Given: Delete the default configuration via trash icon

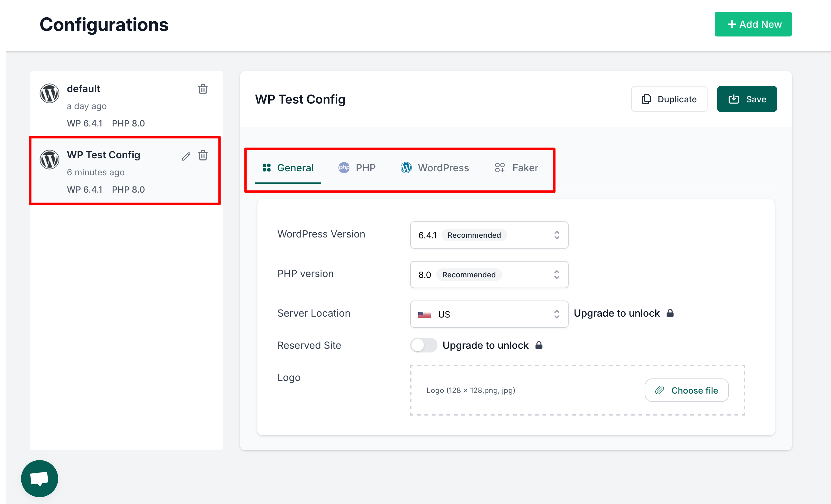Looking at the screenshot, I should click(x=203, y=89).
